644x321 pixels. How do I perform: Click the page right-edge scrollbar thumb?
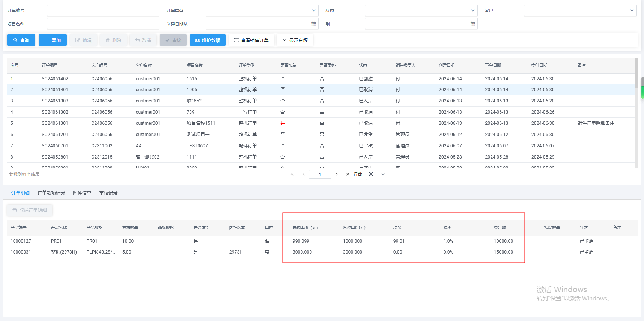click(642, 87)
